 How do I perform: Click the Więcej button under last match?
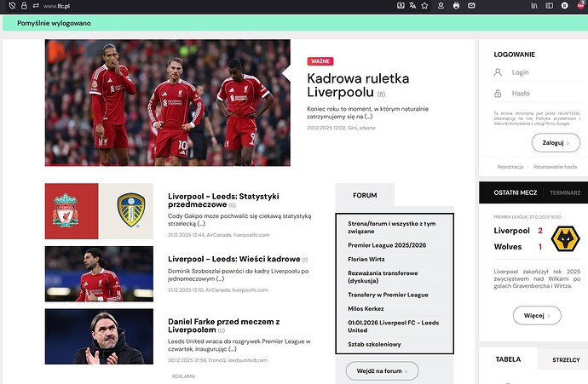pyautogui.click(x=537, y=316)
